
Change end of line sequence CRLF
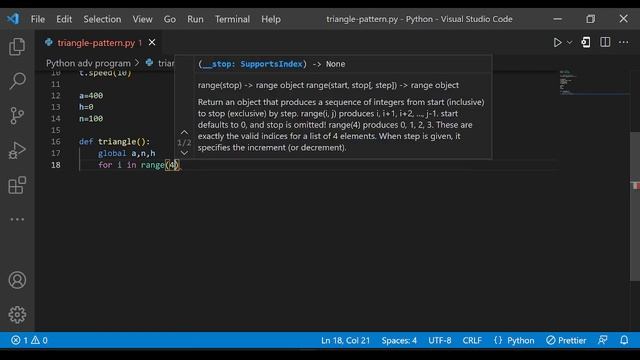[472, 340]
